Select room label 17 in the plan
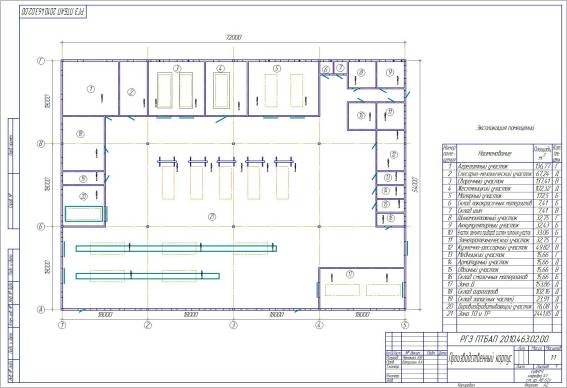Screen dimensions: 567x388 point(350,274)
